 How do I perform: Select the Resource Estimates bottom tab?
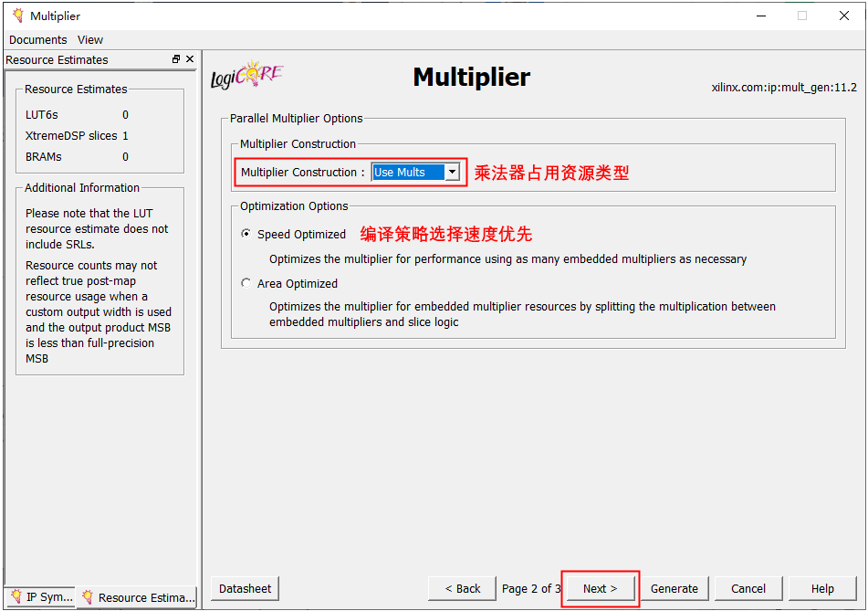(137, 597)
